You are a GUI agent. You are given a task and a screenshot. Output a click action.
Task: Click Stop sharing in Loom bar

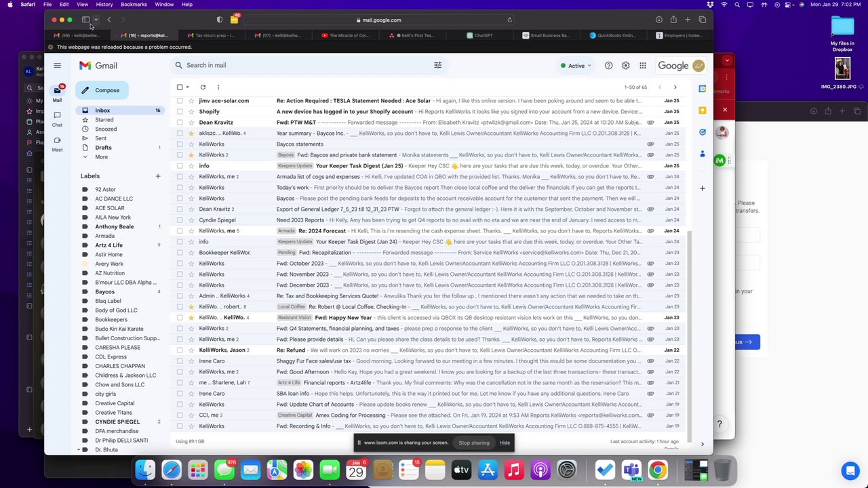coord(473,443)
